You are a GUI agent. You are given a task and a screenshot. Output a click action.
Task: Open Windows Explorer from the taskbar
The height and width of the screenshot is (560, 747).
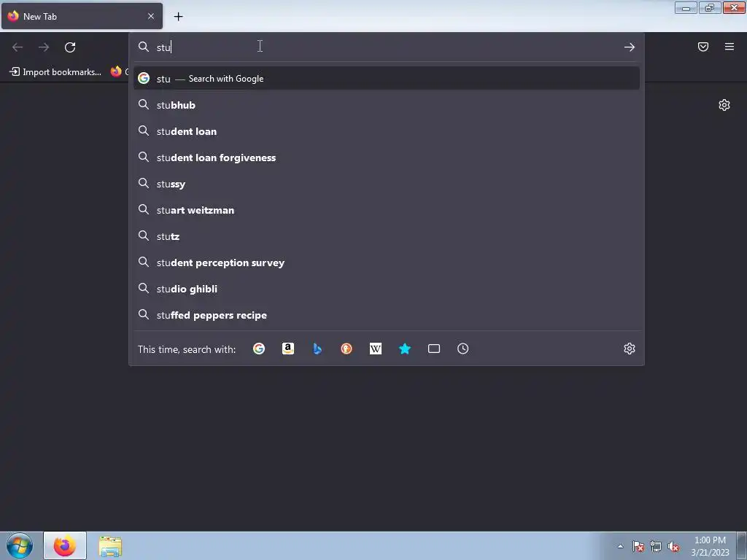[110, 545]
